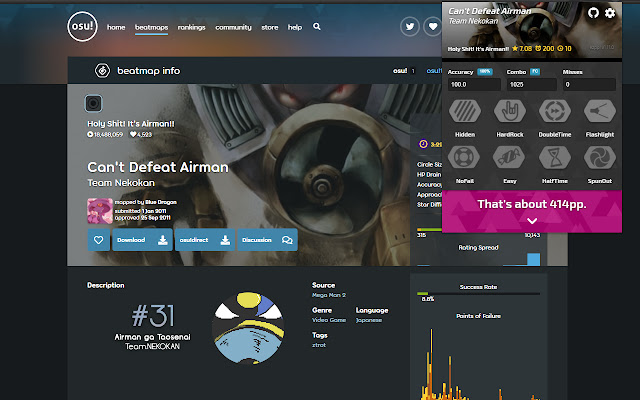Image resolution: width=640 pixels, height=400 pixels.
Task: Click the Download button
Action: [x=142, y=240]
